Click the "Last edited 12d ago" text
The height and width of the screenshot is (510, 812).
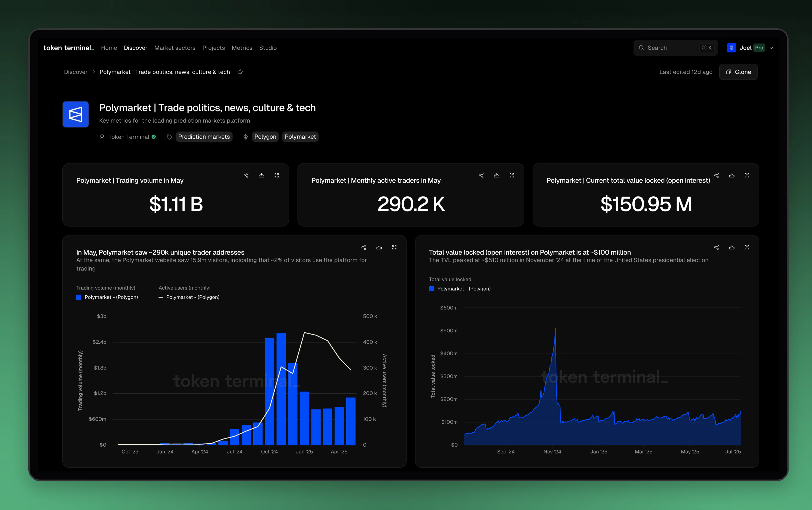[x=686, y=72]
